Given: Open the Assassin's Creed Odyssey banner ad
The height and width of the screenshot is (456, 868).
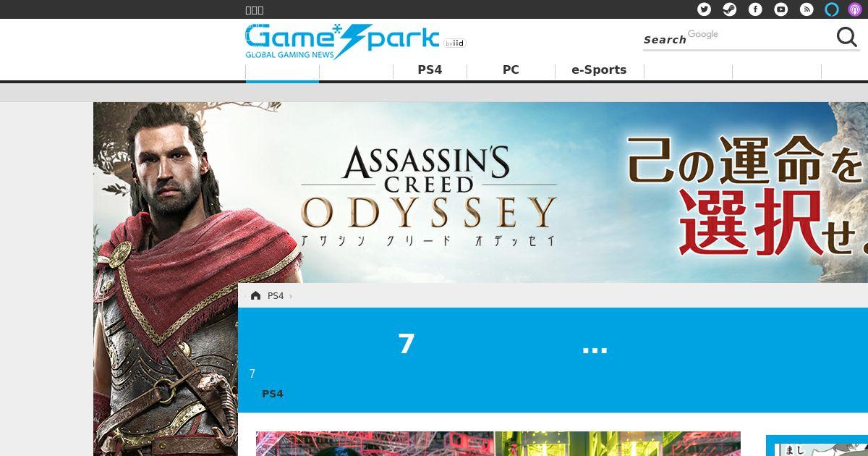Looking at the screenshot, I should (480, 193).
